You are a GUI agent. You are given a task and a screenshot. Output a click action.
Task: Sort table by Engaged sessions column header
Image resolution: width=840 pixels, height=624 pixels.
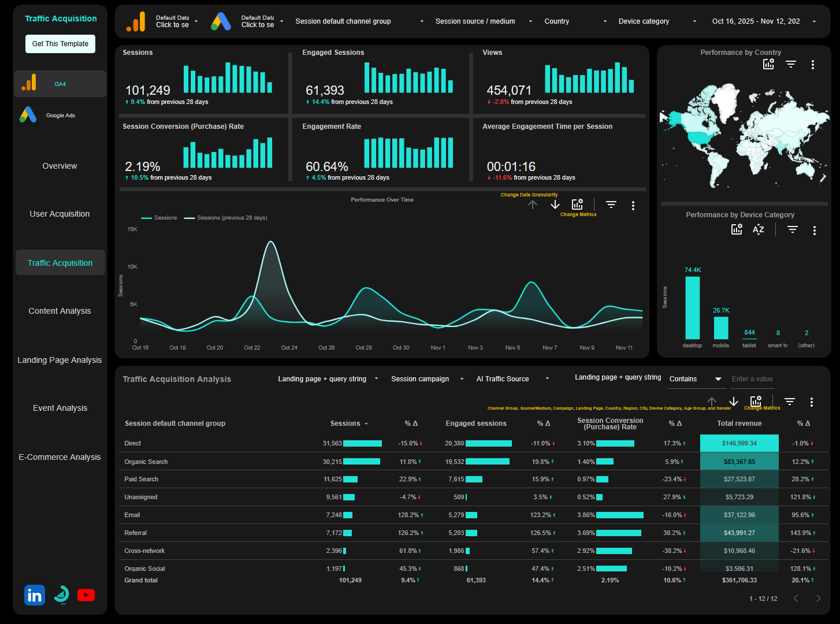pyautogui.click(x=476, y=424)
